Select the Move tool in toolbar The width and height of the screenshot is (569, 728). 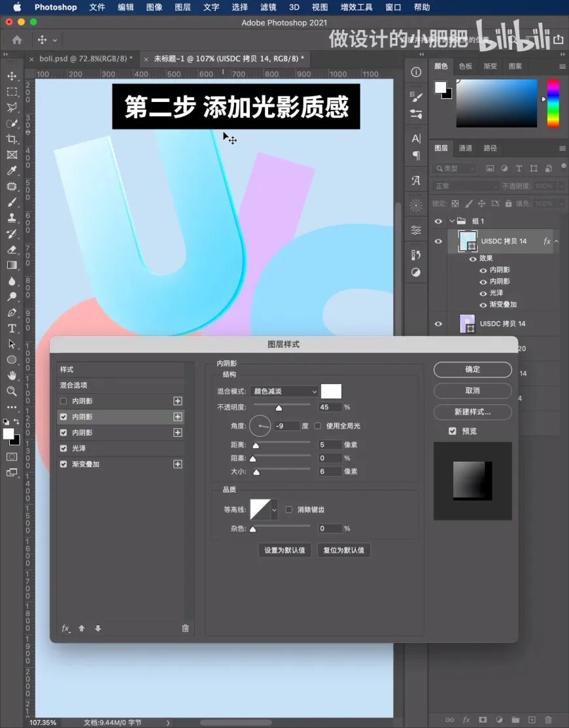pos(12,76)
